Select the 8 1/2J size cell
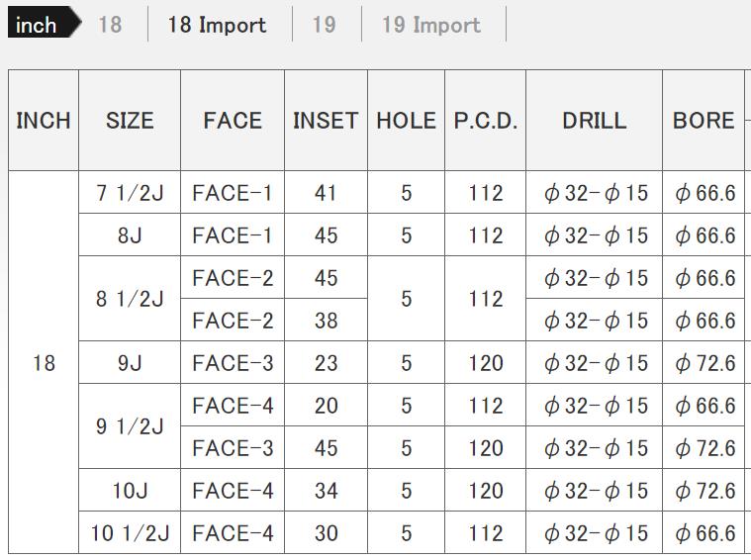 click(130, 299)
